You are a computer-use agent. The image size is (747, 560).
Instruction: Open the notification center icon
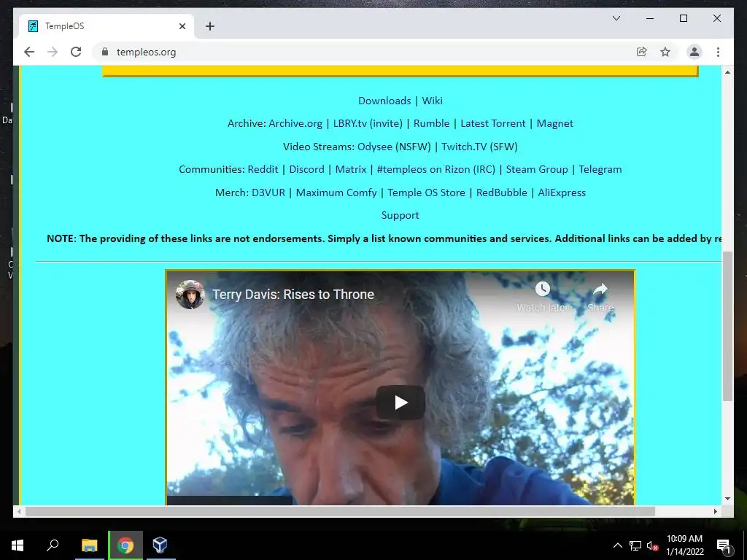click(x=723, y=545)
